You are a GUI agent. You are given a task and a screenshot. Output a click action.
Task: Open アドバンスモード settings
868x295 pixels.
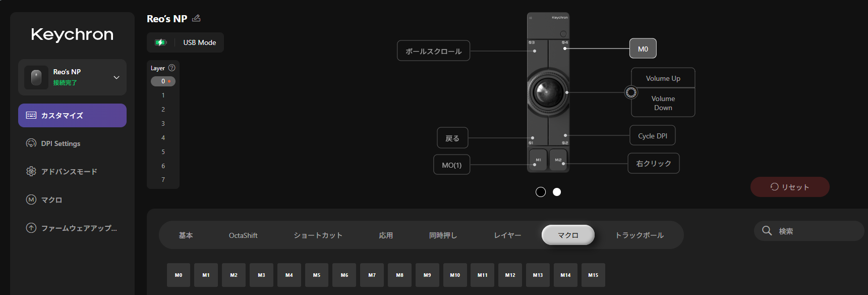[72, 172]
